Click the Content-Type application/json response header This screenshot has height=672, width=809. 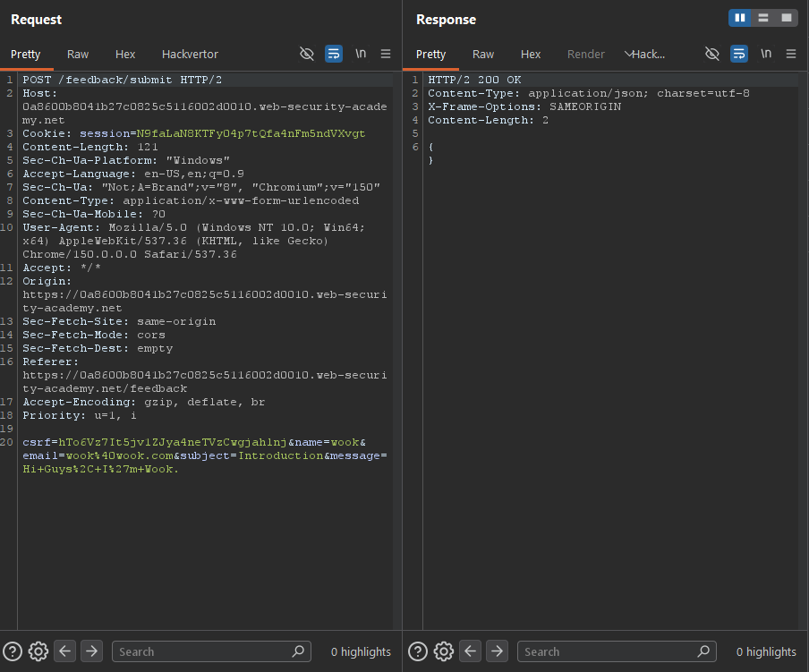(x=589, y=93)
